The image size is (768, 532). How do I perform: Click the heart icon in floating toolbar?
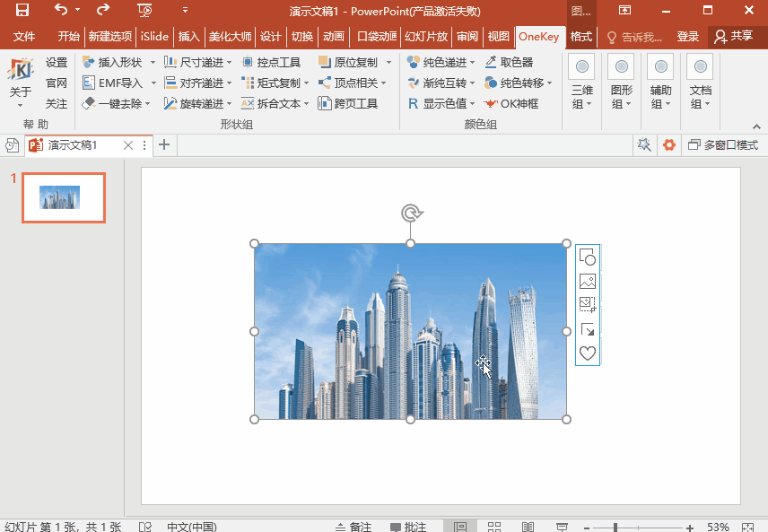(x=588, y=353)
